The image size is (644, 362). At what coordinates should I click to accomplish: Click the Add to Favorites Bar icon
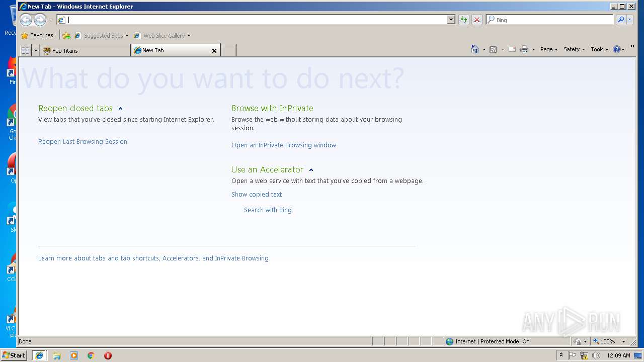(x=66, y=35)
